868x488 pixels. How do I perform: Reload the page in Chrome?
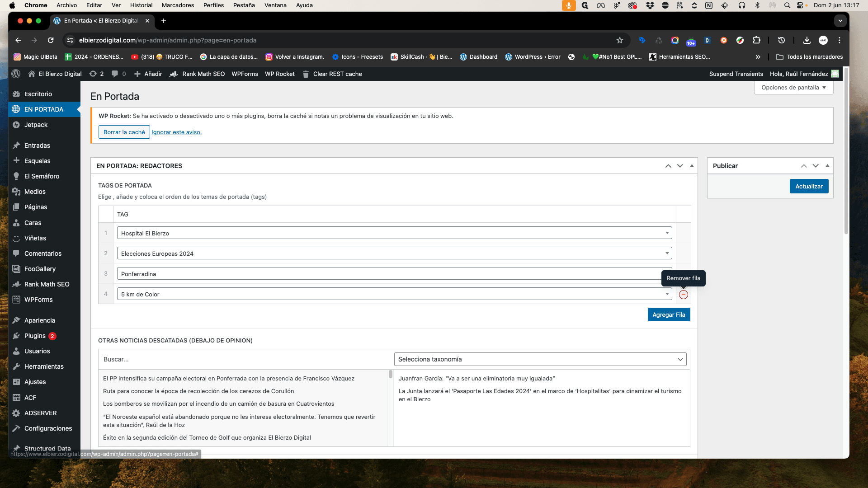51,40
